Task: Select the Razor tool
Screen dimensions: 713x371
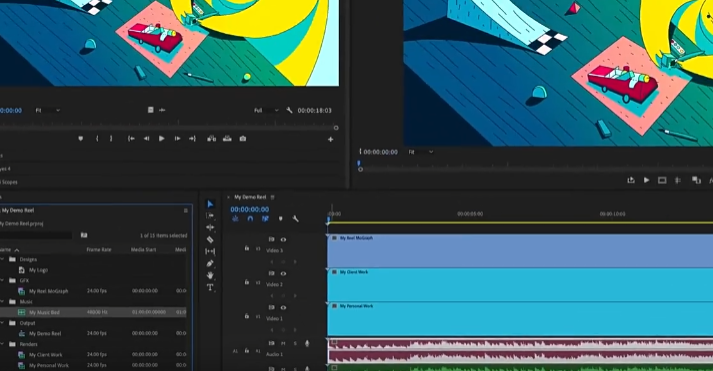Action: (x=210, y=239)
